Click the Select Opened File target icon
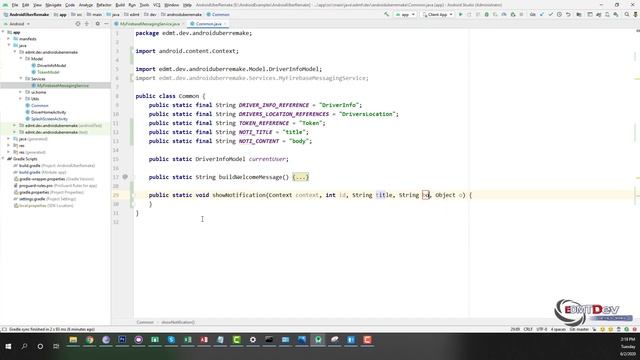Image resolution: width=640 pixels, height=360 pixels. coord(78,24)
